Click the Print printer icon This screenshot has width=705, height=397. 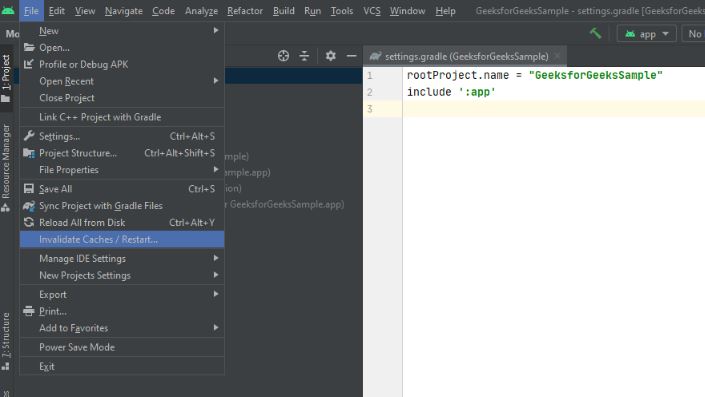(29, 311)
